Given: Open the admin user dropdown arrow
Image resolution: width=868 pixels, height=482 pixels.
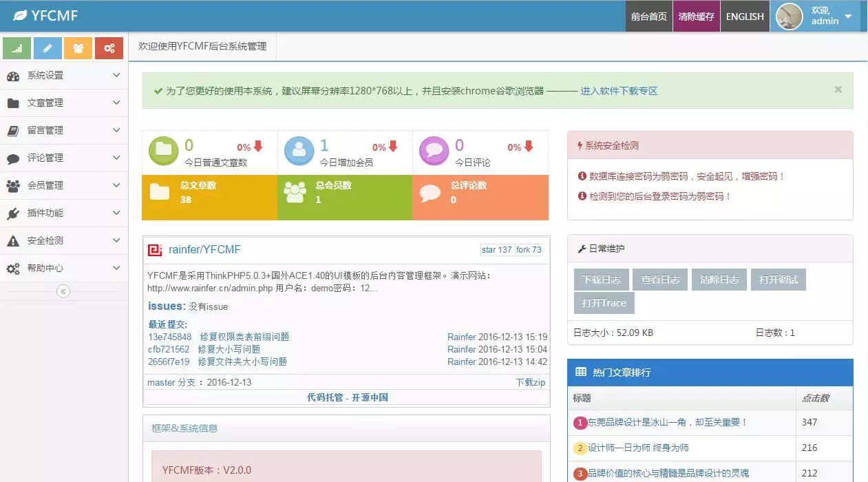Looking at the screenshot, I should point(848,17).
